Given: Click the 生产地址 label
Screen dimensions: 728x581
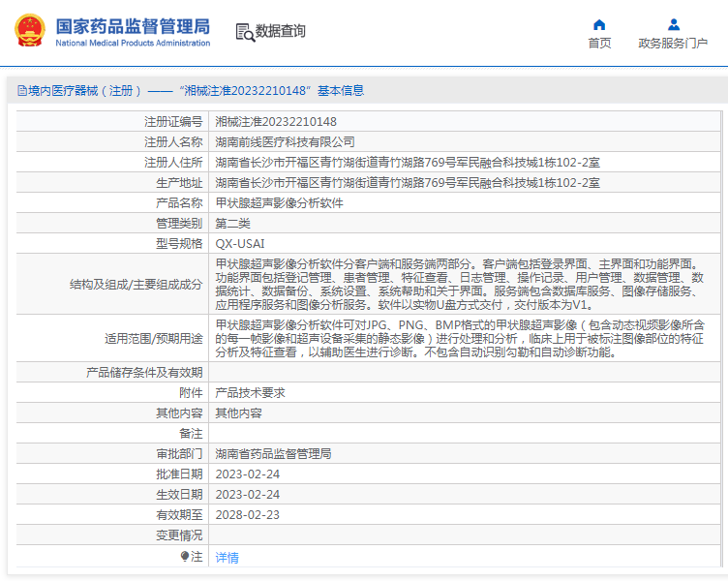Looking at the screenshot, I should [179, 183].
